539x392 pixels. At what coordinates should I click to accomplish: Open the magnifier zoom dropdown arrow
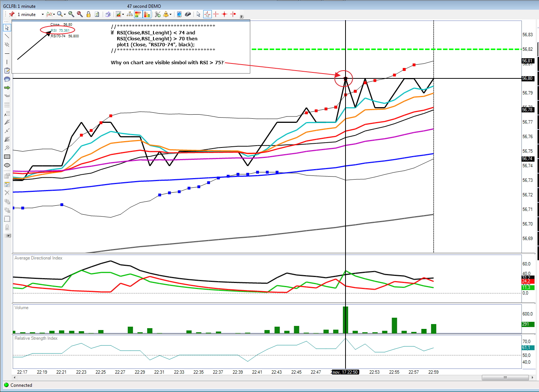(65, 15)
